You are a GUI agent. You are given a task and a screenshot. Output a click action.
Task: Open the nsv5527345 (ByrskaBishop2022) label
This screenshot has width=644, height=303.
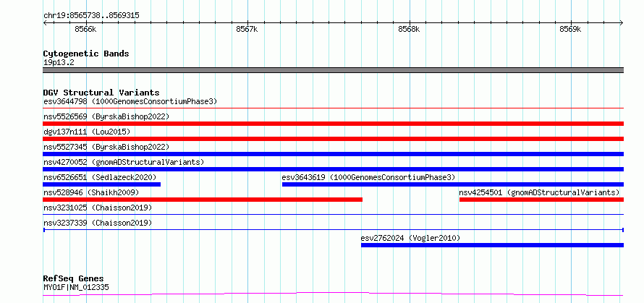point(106,147)
